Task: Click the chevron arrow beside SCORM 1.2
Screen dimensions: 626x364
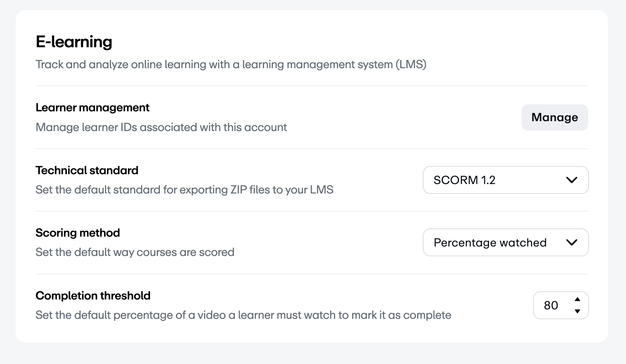Action: (572, 180)
